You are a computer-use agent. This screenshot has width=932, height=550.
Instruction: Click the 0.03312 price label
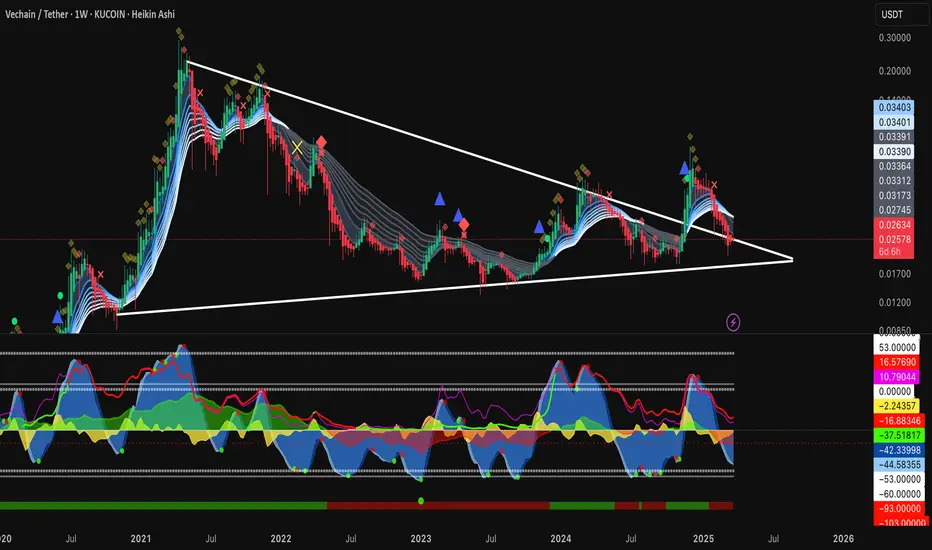(894, 181)
